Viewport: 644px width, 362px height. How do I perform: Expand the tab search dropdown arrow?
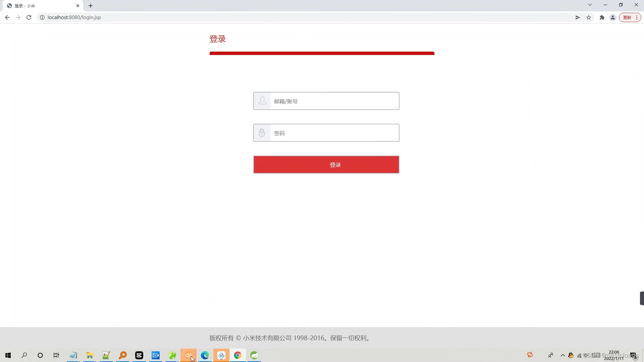pyautogui.click(x=590, y=5)
